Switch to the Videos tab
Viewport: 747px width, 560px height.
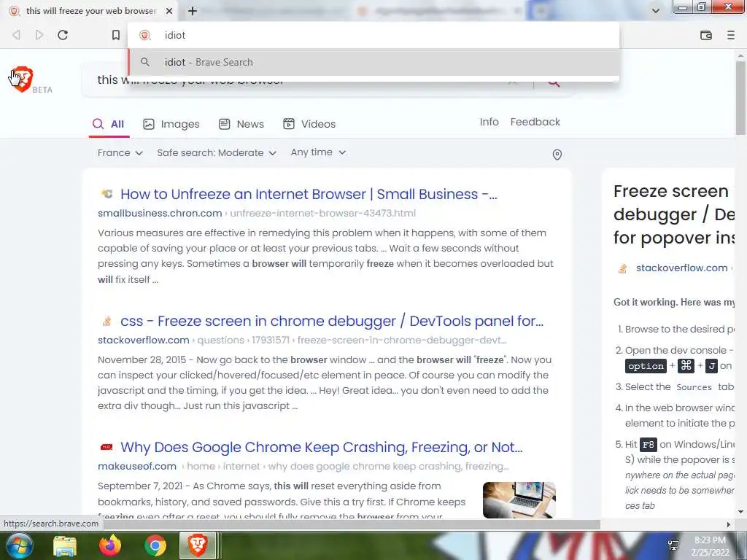pos(309,124)
